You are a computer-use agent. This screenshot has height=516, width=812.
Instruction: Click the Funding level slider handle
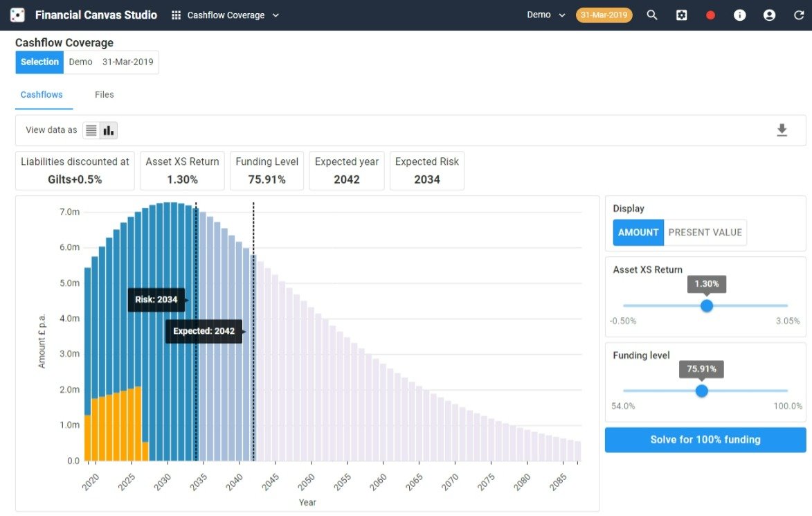(x=702, y=391)
